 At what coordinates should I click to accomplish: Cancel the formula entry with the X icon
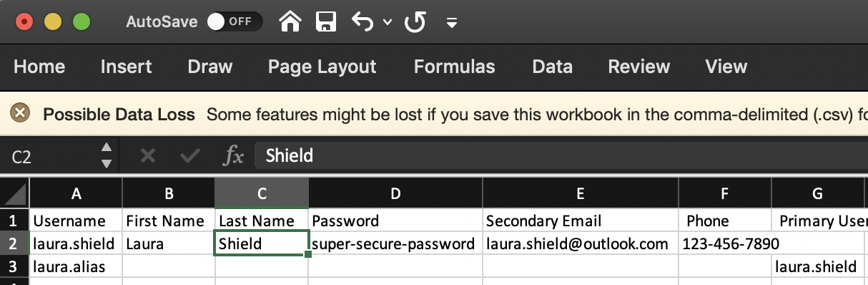tap(148, 155)
